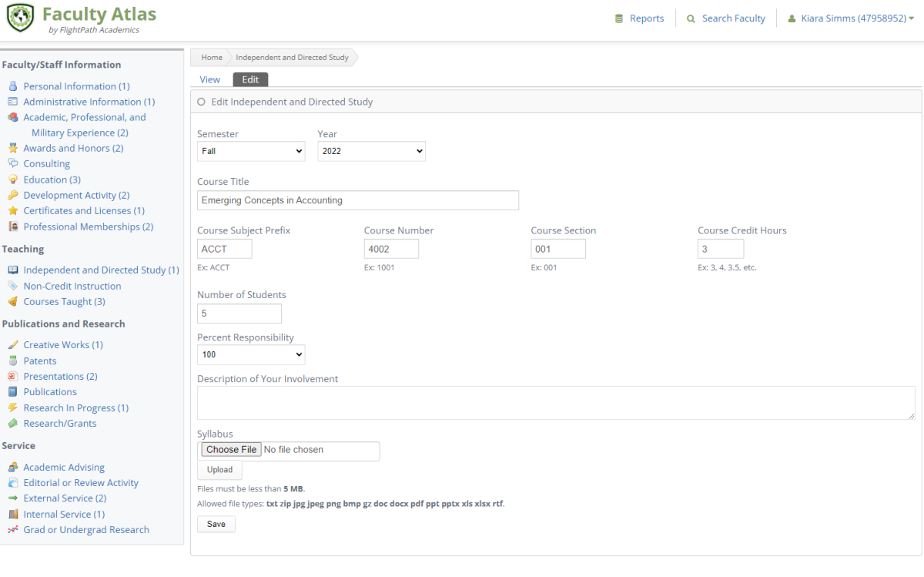
Task: Click the Creative Works pencil icon
Action: 12,344
